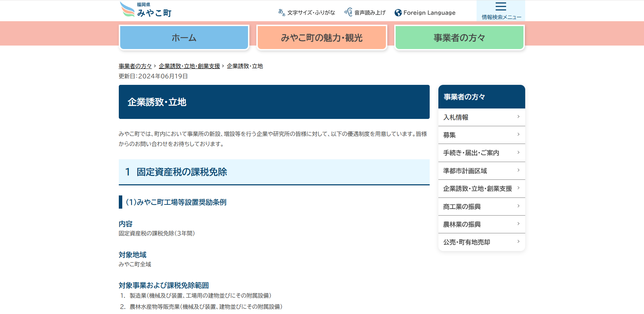Open the hamburger 情報検索メニュー icon
This screenshot has width=644, height=314.
(501, 6)
